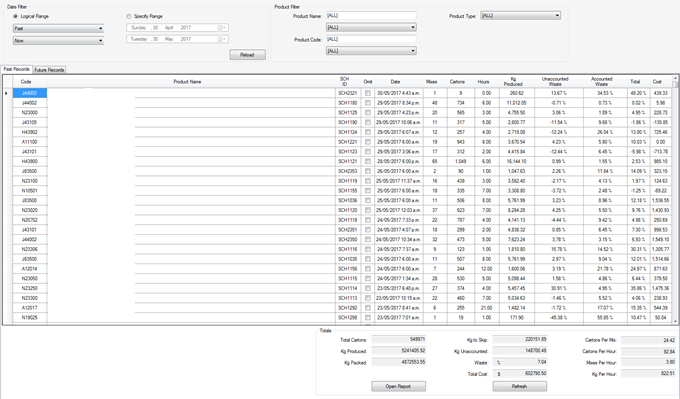Toggle Omit checkbox for row SCH1124
The width and height of the screenshot is (680, 399).
(368, 132)
